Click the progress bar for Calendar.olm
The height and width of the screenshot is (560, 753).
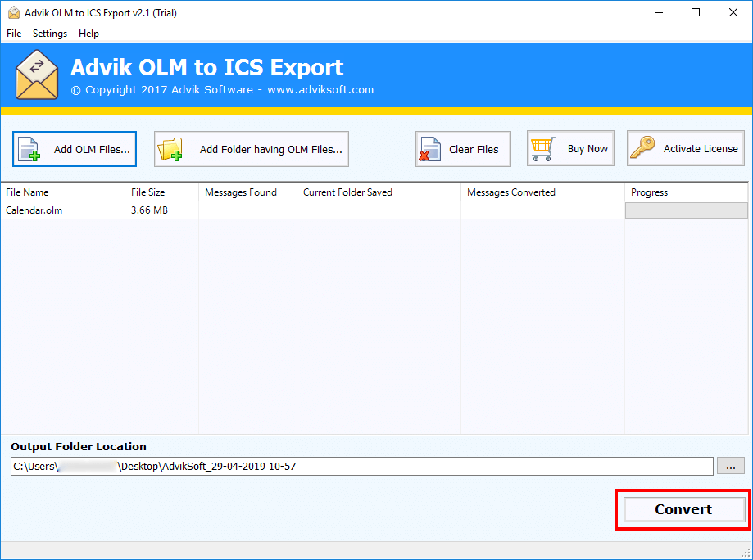point(687,210)
